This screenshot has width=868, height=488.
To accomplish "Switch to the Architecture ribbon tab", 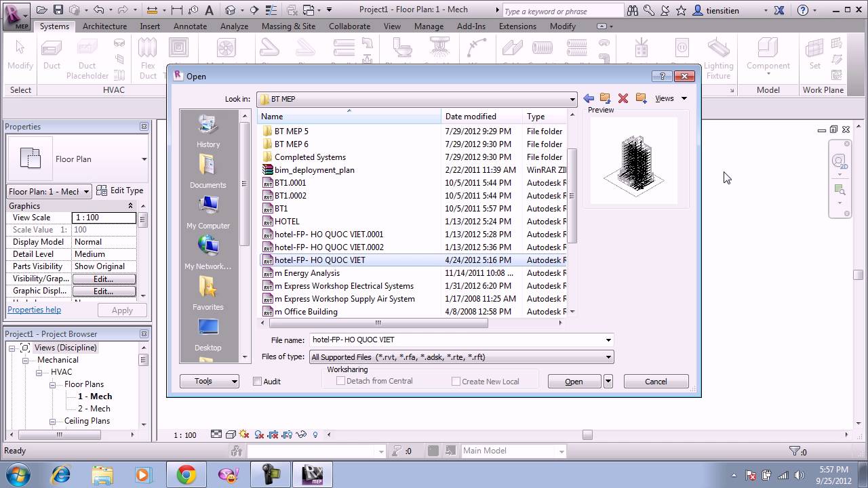I will (104, 26).
